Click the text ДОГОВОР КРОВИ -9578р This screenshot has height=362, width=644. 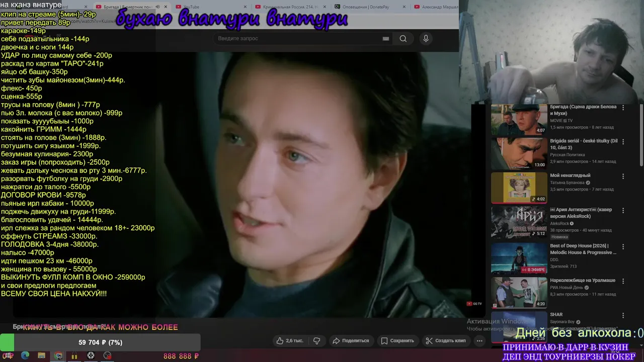pos(43,195)
